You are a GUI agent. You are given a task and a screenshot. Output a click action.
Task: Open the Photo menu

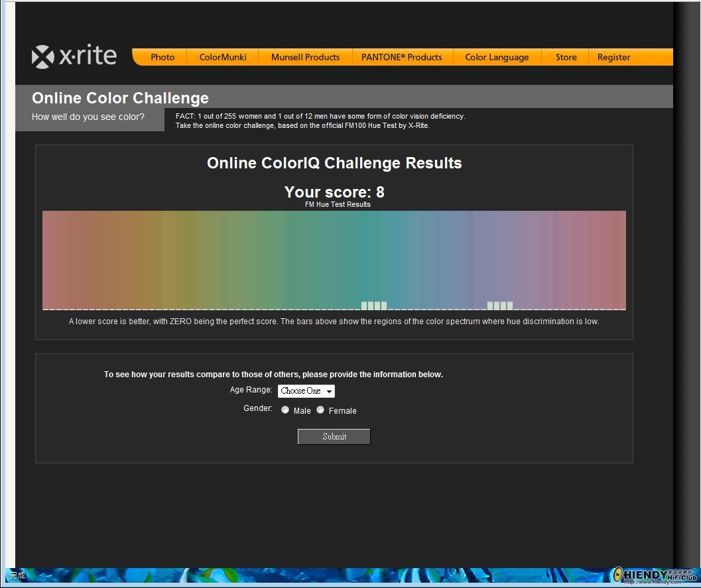click(x=162, y=57)
